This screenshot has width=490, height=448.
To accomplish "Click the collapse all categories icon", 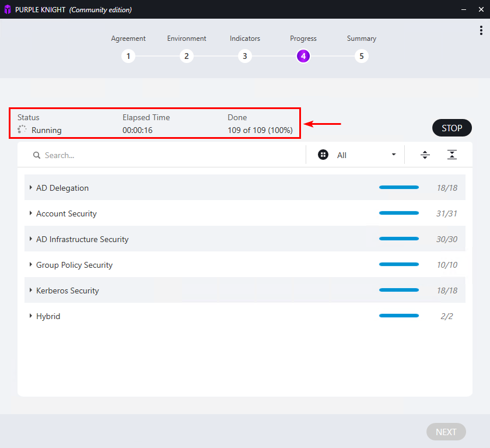I will click(452, 155).
